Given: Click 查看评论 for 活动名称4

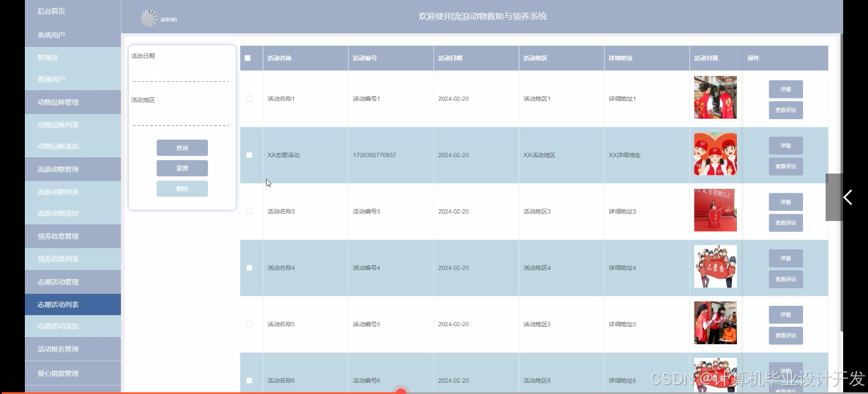Looking at the screenshot, I should tap(785, 279).
